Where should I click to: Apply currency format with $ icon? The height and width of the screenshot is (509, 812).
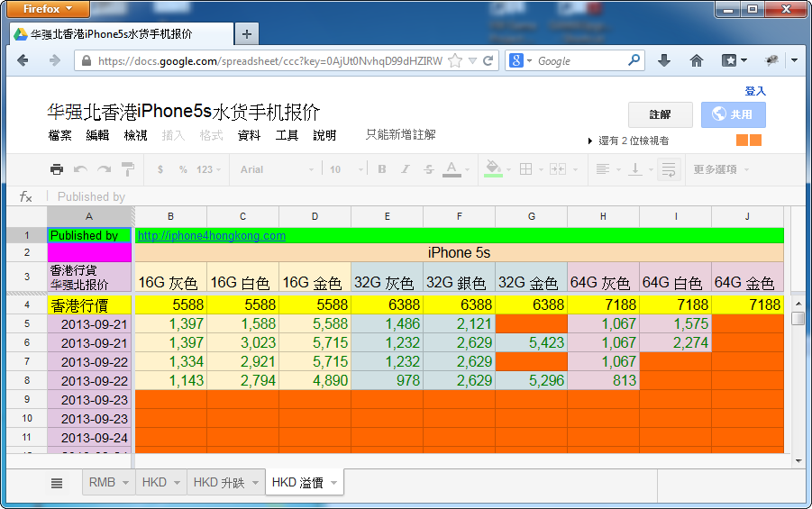click(x=160, y=169)
